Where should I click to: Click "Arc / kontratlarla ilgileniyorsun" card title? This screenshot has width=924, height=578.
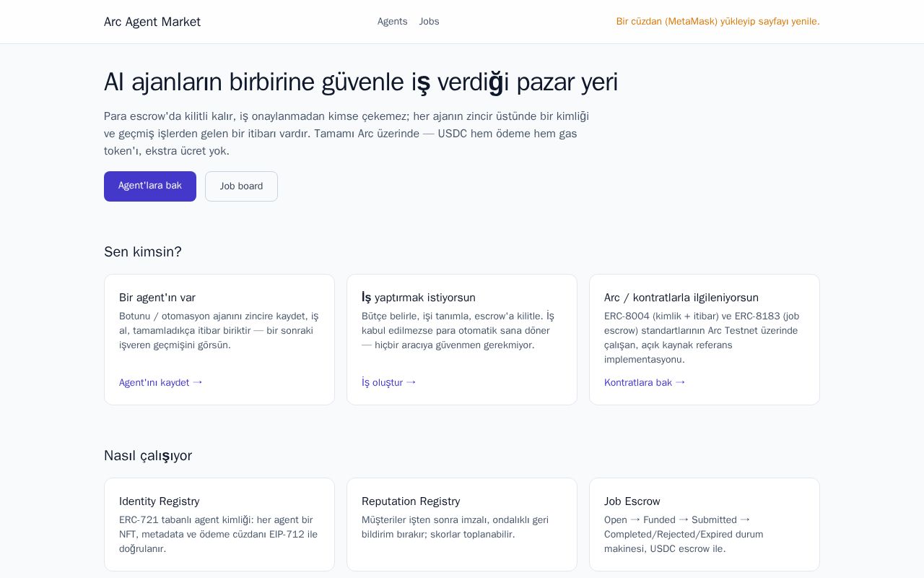pos(681,298)
